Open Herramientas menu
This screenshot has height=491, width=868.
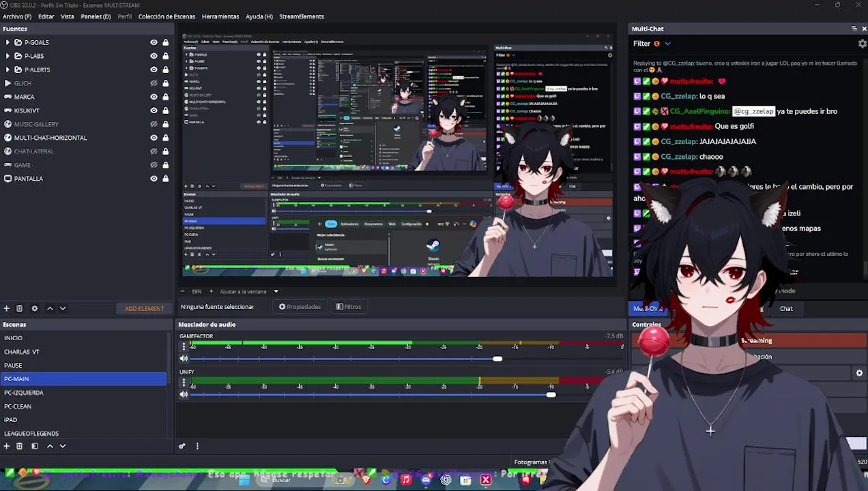[220, 16]
